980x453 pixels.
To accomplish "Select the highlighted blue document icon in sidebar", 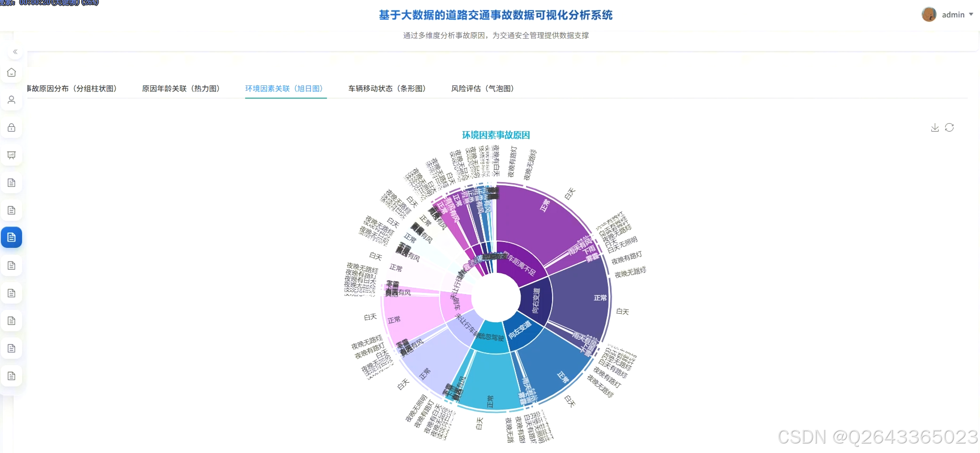I will click(x=12, y=237).
